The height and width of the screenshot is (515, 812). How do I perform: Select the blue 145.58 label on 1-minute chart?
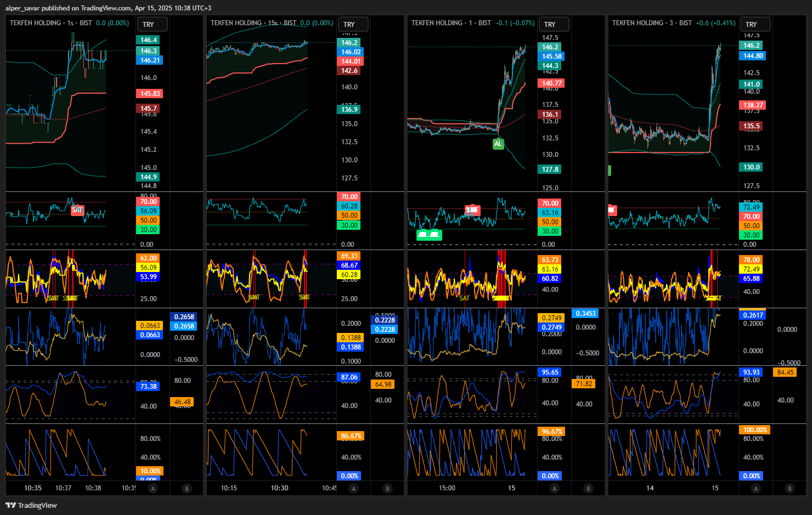click(x=551, y=56)
